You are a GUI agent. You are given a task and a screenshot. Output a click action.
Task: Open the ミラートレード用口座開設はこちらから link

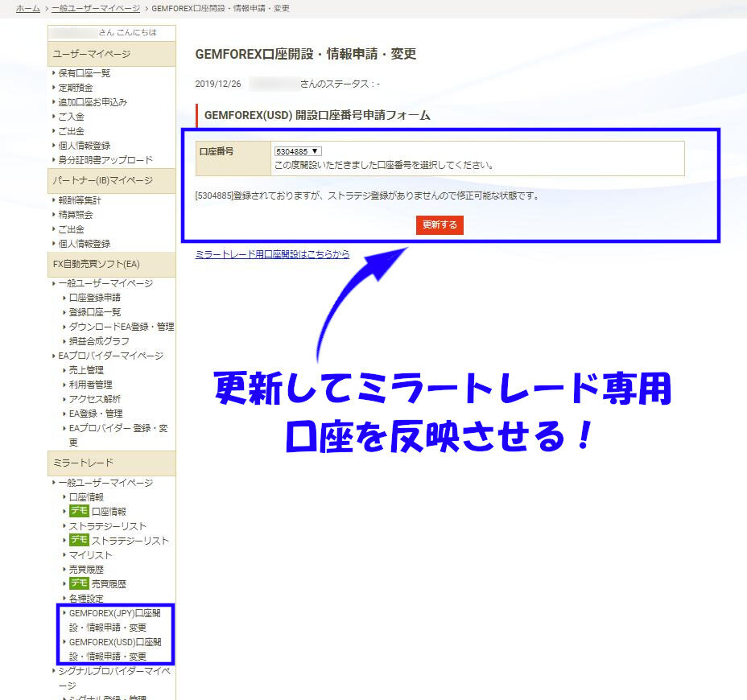click(x=272, y=254)
